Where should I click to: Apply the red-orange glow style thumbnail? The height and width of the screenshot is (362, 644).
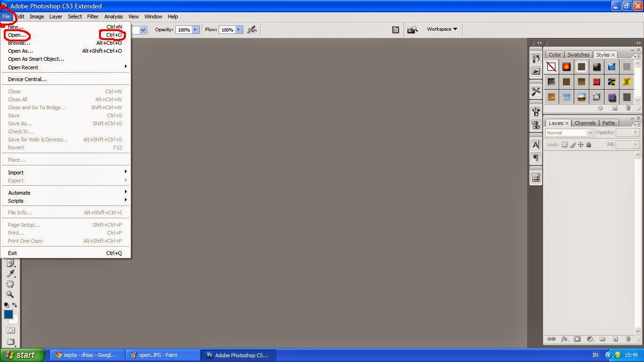click(566, 67)
